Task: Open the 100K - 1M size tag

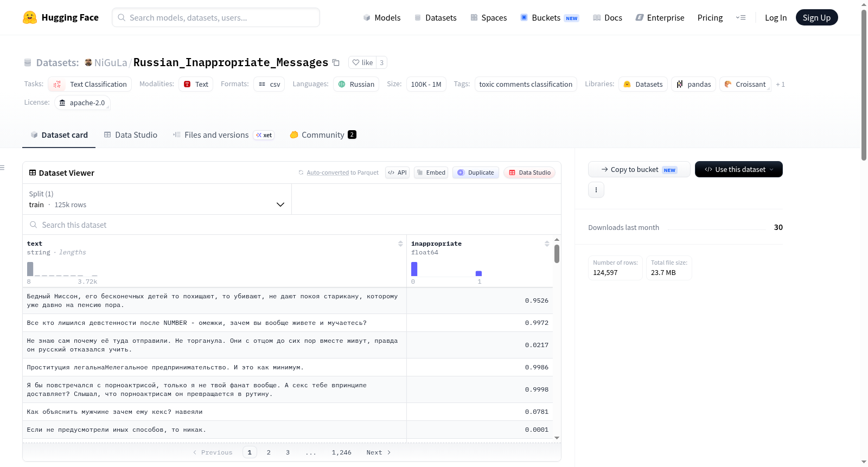Action: click(426, 84)
